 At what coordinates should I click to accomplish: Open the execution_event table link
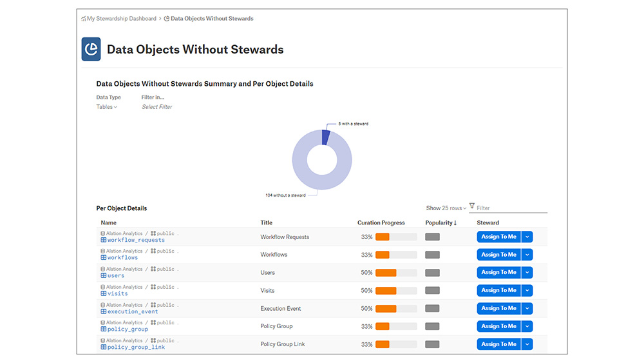tap(133, 311)
